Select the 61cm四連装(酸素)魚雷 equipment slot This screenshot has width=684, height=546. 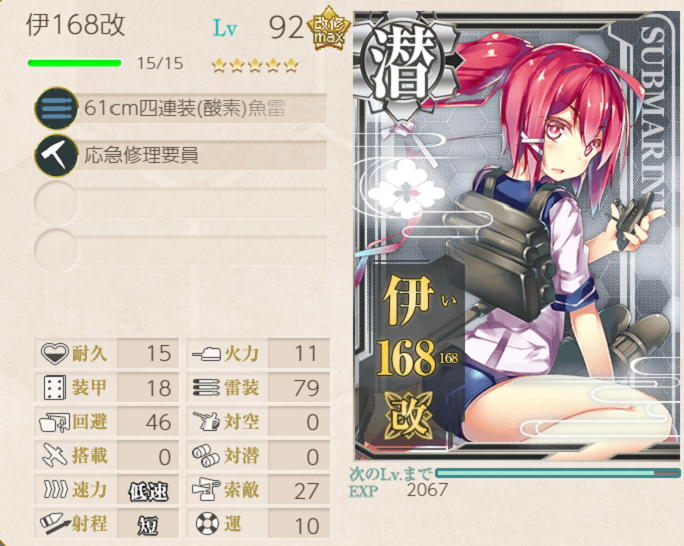point(181,108)
